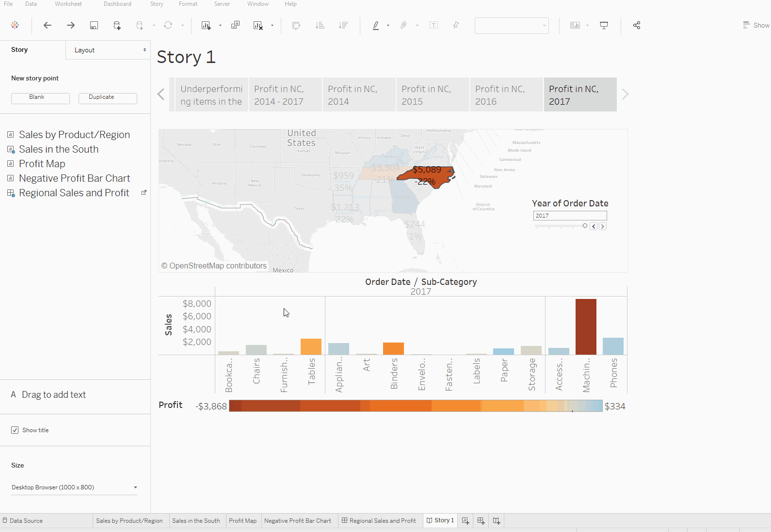Click the Undo back arrow icon
This screenshot has height=532, width=771.
(x=48, y=25)
